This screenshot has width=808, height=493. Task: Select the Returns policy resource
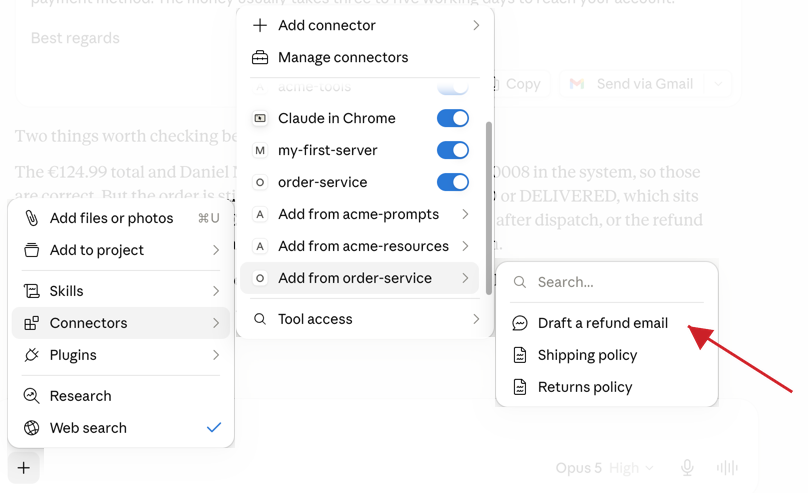coord(607,387)
